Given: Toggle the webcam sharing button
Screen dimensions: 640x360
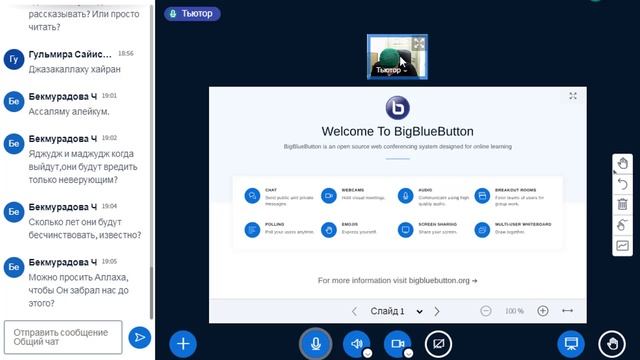Looking at the screenshot, I should (398, 344).
